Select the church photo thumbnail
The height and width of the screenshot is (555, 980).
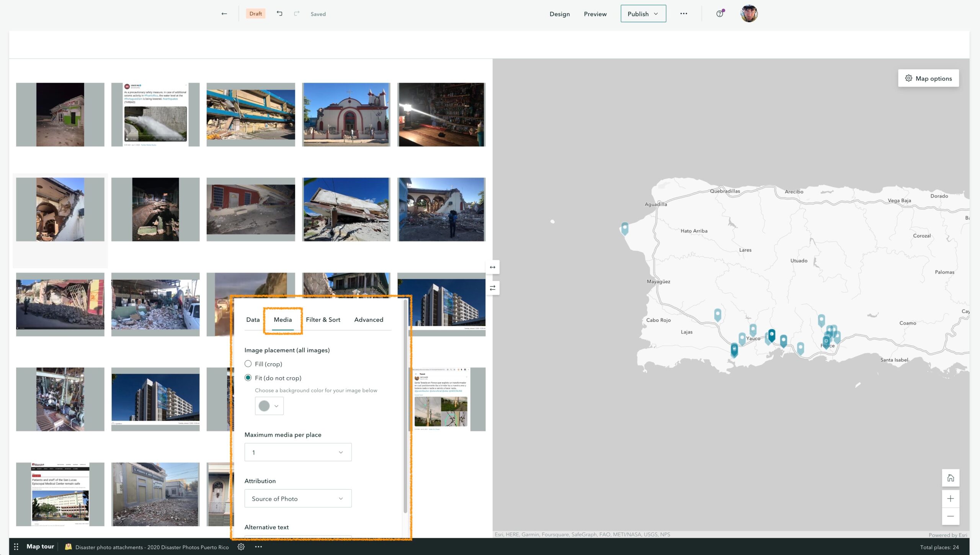tap(346, 114)
